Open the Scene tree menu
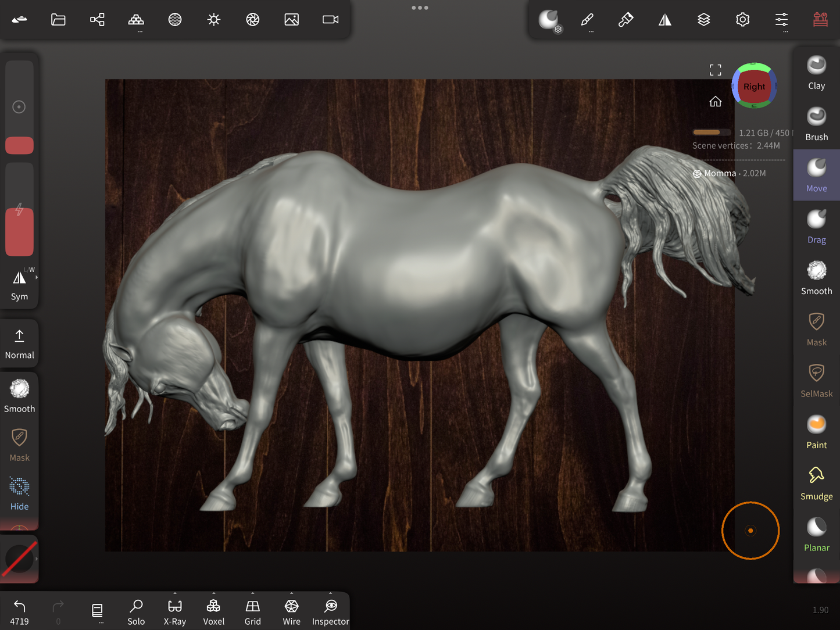840x630 pixels. (97, 20)
